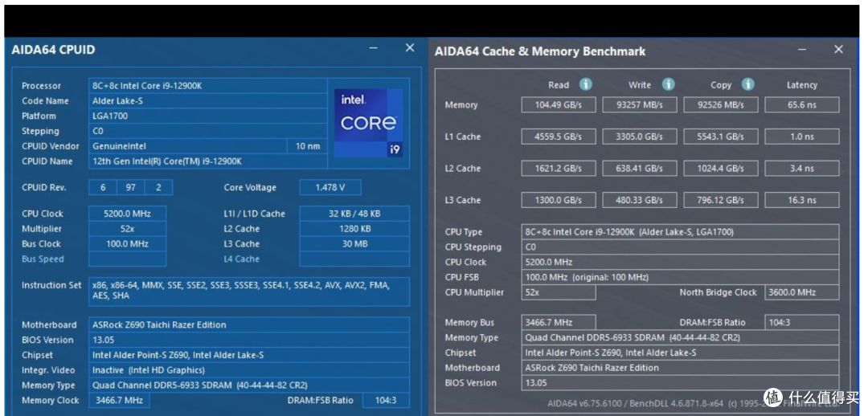
Task: Close the AIDA64 CPUID window
Action: coord(410,48)
